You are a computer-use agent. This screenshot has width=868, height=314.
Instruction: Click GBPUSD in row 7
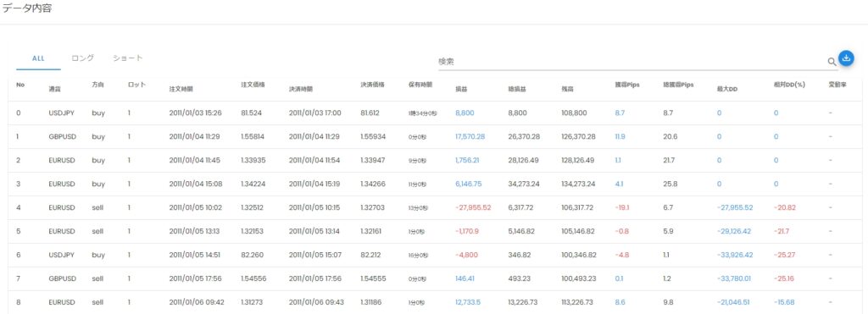[62, 279]
